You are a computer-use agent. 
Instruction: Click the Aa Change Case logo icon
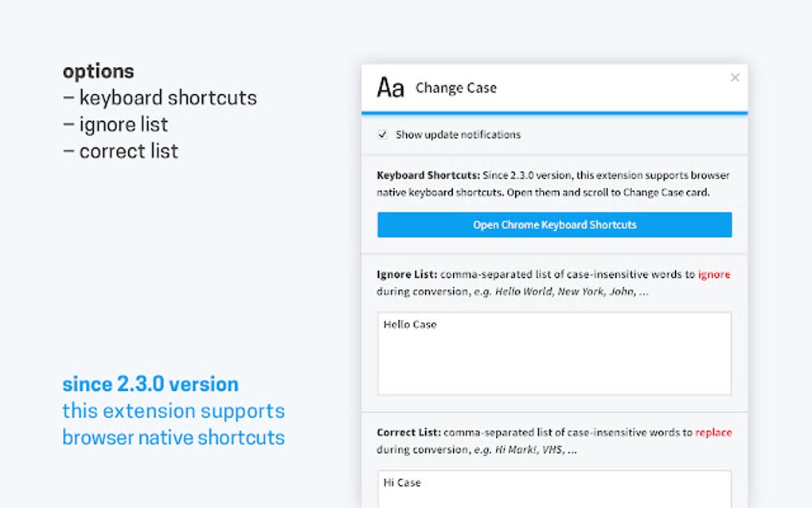click(x=390, y=88)
